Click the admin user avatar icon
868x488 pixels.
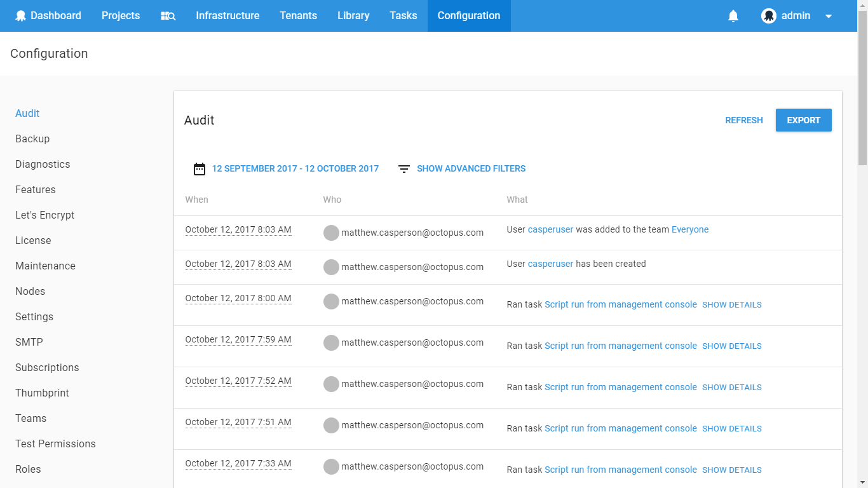click(769, 15)
